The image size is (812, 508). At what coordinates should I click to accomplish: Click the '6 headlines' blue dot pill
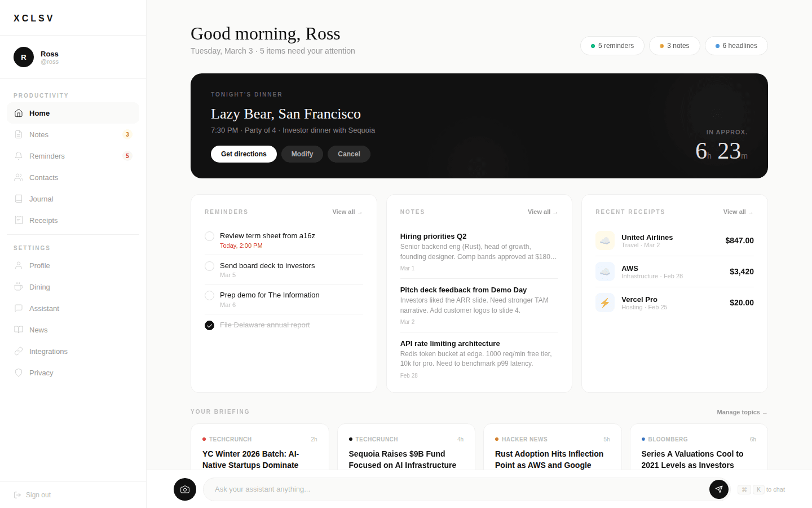[x=736, y=46]
